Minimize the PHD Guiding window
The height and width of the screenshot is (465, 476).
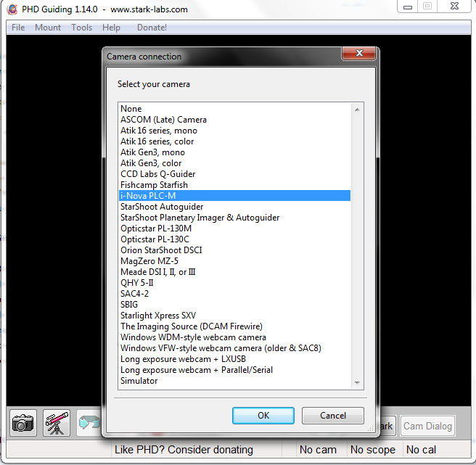pos(407,7)
